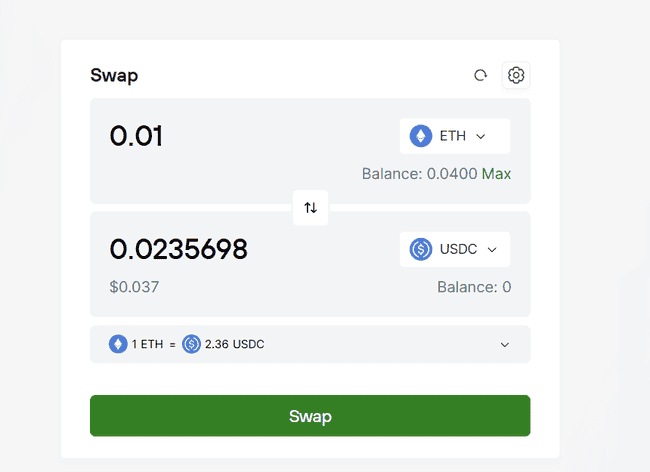Click the ETH logo in token selector
The width and height of the screenshot is (650, 472).
click(x=420, y=136)
